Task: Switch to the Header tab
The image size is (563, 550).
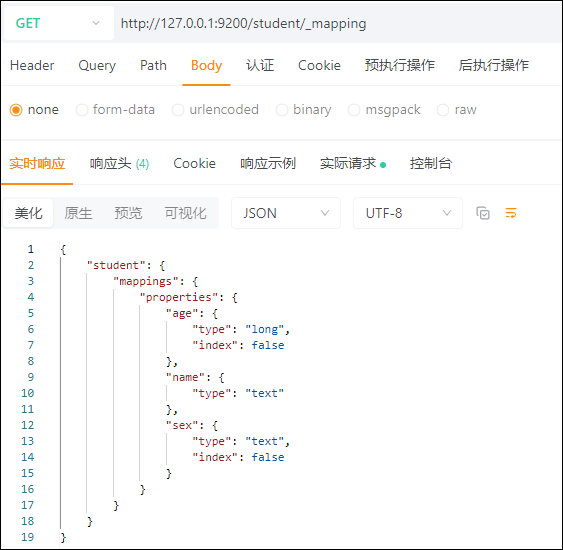Action: coord(32,65)
